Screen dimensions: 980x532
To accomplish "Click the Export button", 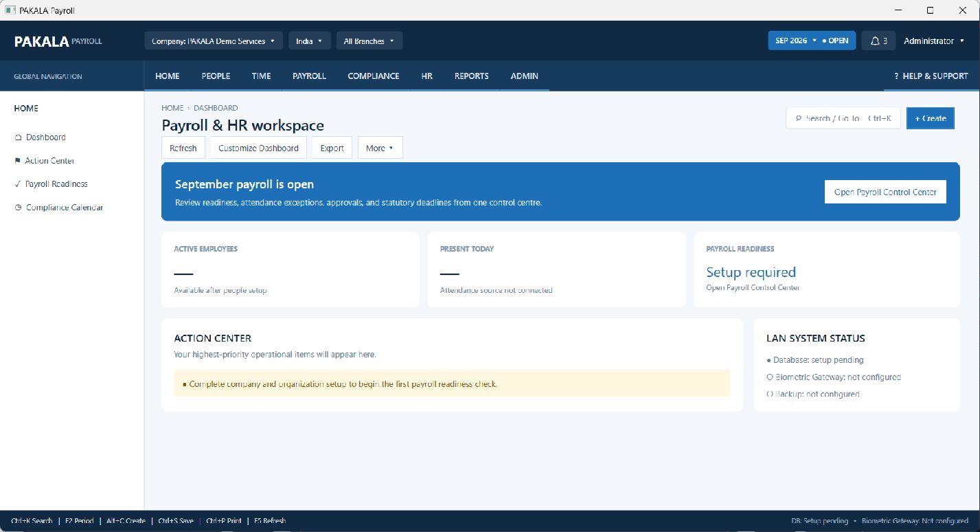I will coord(332,148).
